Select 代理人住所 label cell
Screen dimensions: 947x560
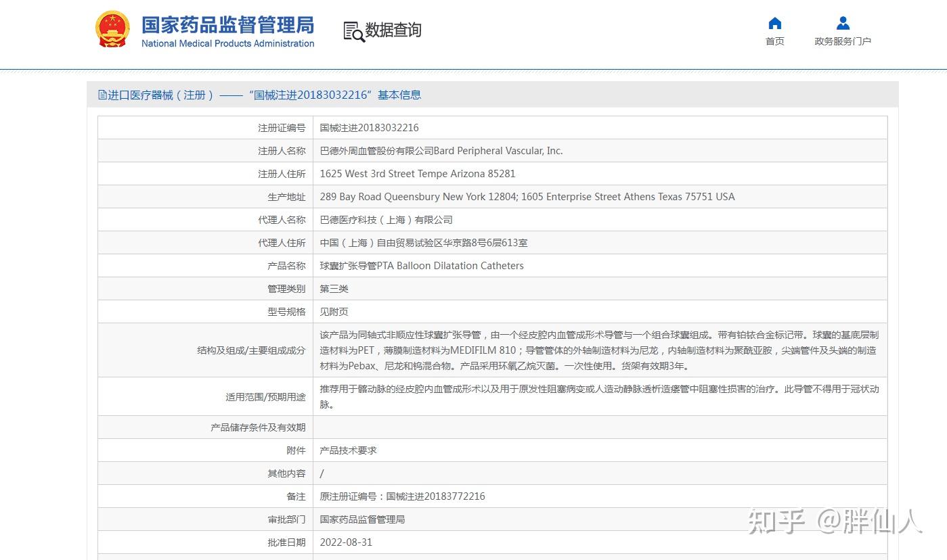tap(205, 243)
